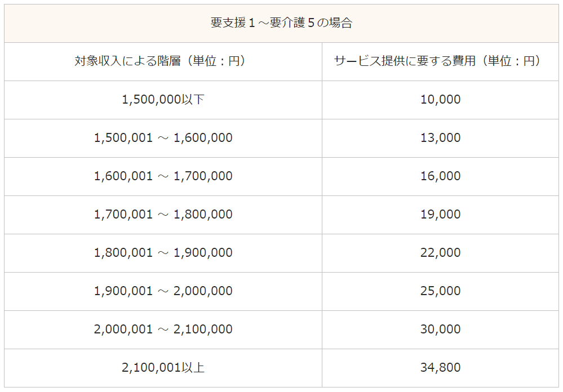563x392 pixels.
Task: Select the 対象収入による階層 column header
Action: [163, 61]
